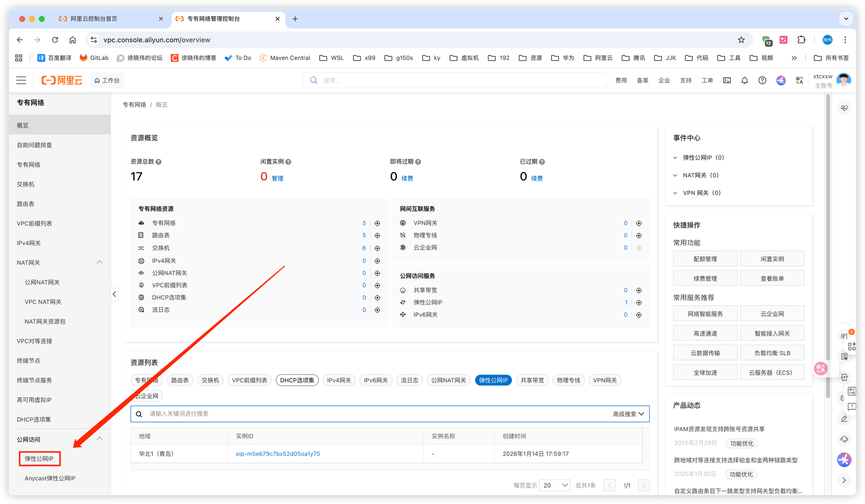Select the 路由表 resource filter tag

coord(179,380)
